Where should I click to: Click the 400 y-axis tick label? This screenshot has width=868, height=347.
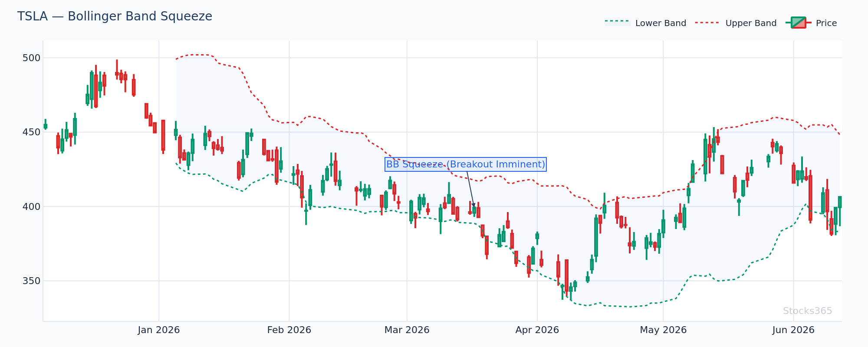[x=31, y=207]
